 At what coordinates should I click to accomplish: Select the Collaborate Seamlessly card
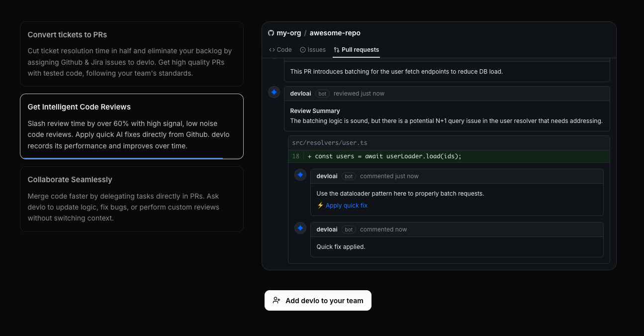tap(132, 199)
